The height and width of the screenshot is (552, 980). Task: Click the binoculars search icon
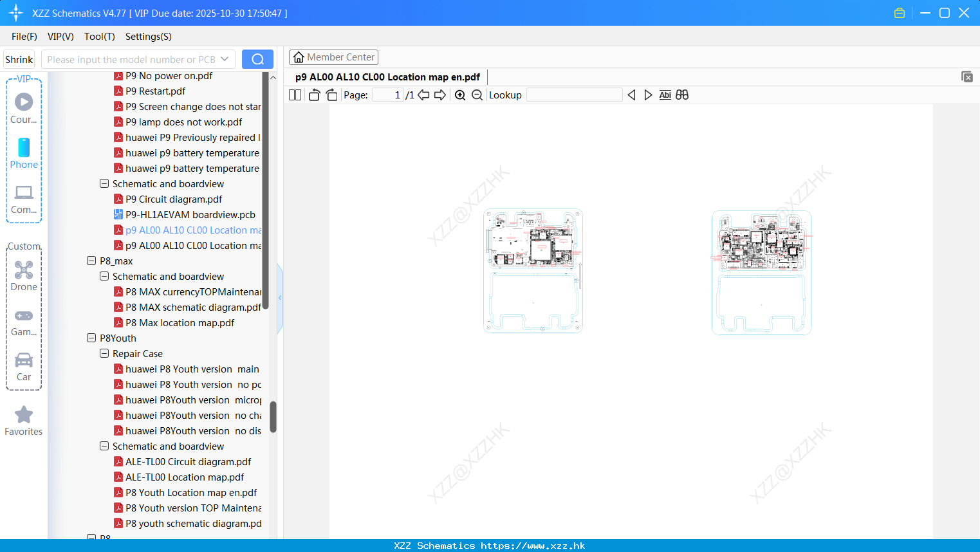click(x=682, y=95)
